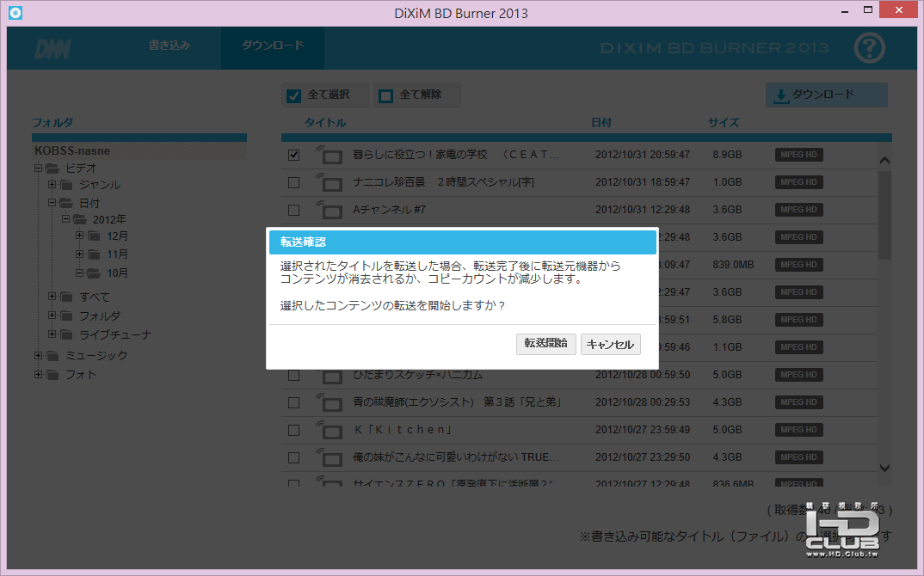Click the DiXiM logo in the header

(53, 49)
